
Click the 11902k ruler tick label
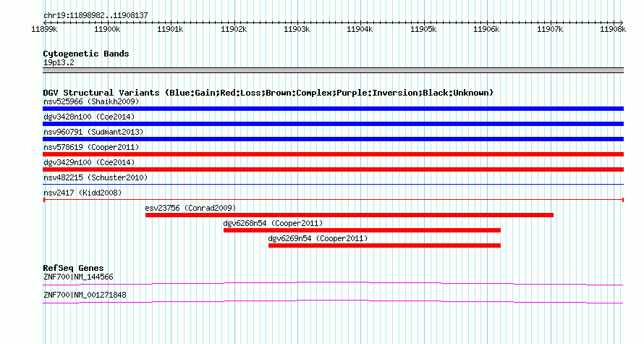click(234, 29)
